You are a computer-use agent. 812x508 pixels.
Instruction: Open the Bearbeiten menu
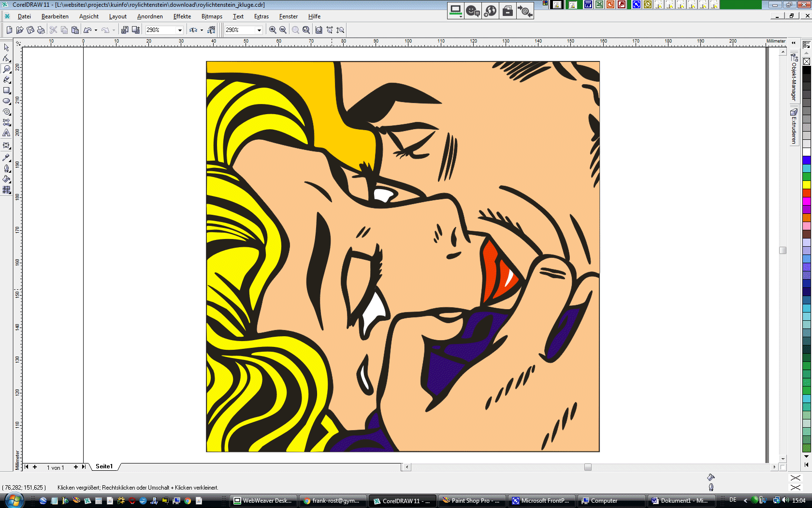[55, 16]
